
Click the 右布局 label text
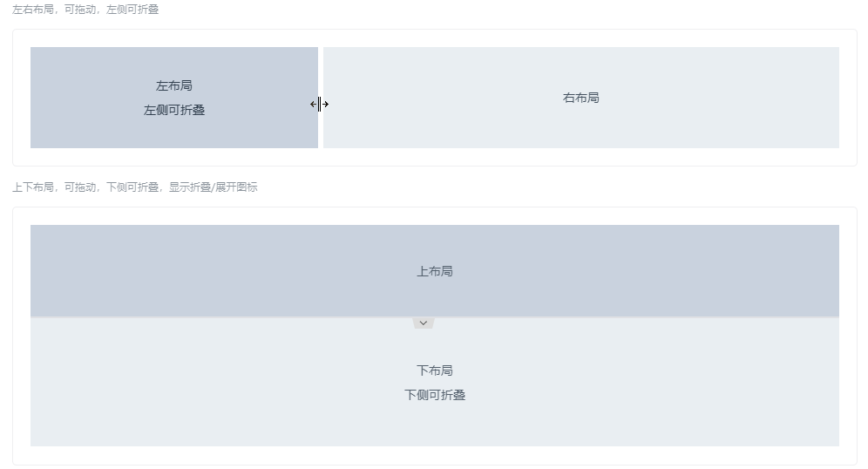pos(580,98)
